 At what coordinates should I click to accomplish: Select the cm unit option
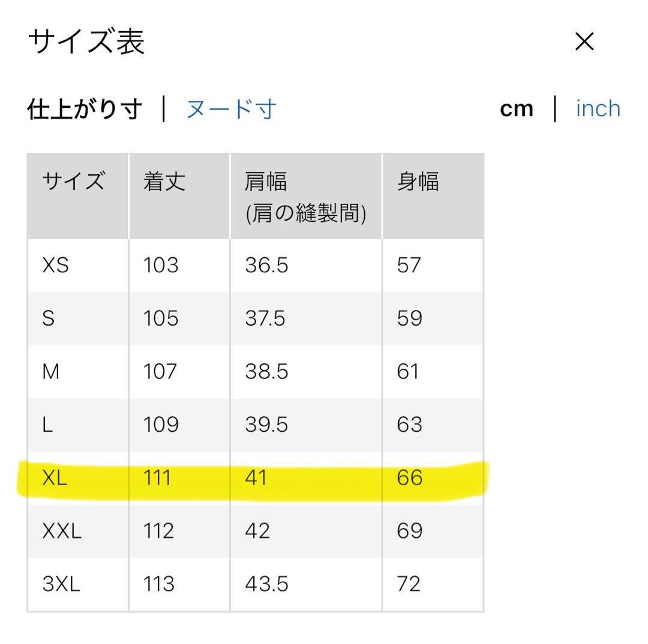[517, 108]
